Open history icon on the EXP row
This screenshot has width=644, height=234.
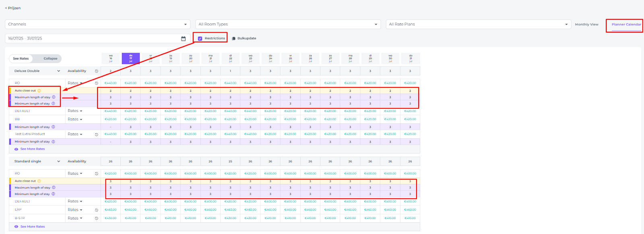point(97,210)
